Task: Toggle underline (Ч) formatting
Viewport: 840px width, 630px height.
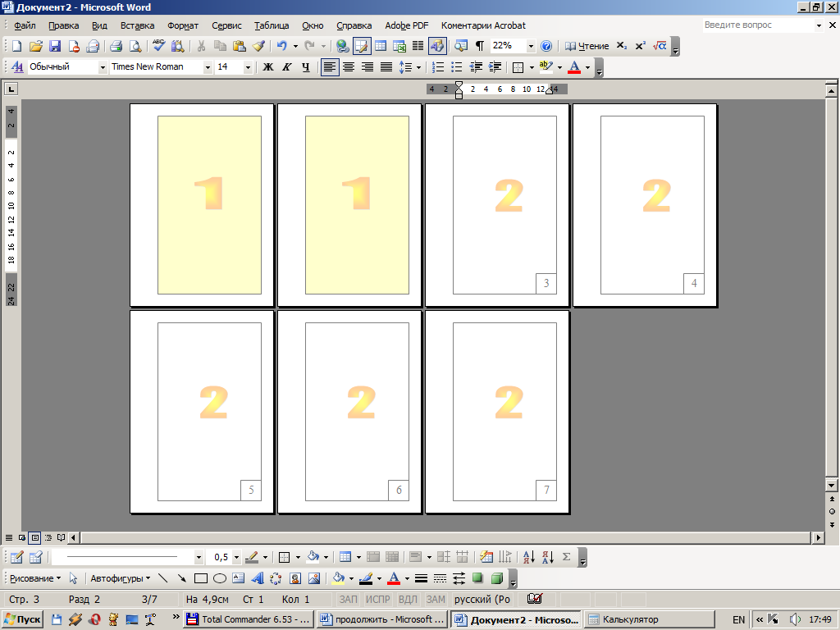Action: point(306,67)
